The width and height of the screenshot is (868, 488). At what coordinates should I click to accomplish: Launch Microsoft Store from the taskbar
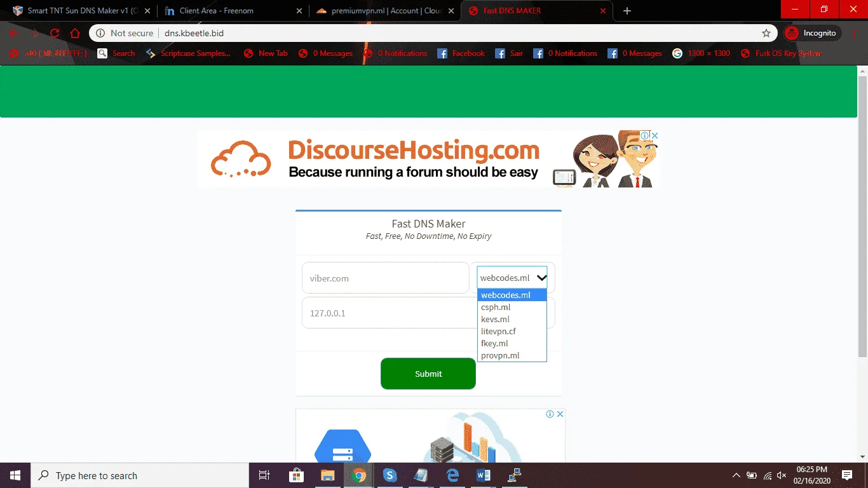[x=296, y=475]
